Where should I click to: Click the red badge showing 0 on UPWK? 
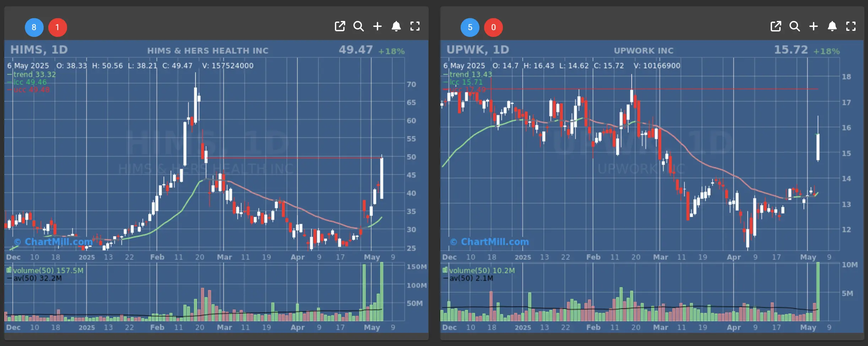click(494, 27)
